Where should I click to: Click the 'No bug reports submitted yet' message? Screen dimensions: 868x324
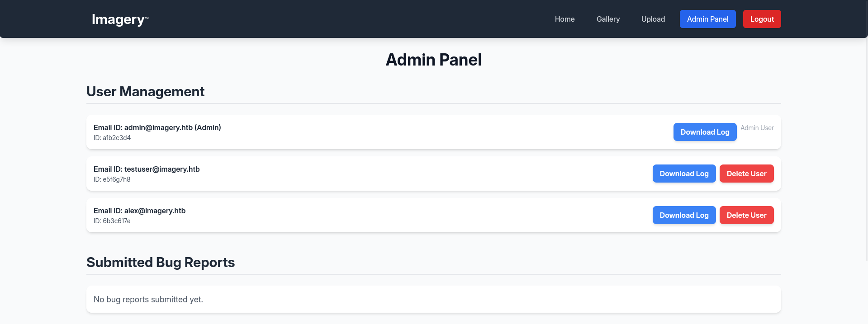148,299
